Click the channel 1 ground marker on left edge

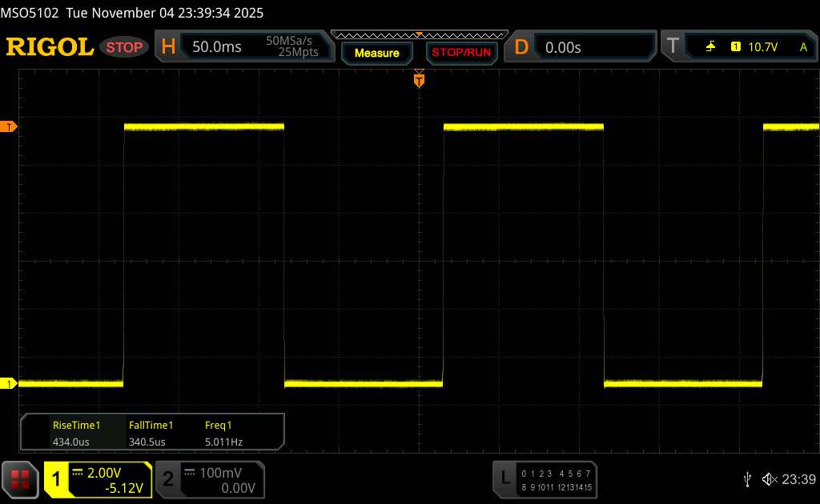click(9, 384)
